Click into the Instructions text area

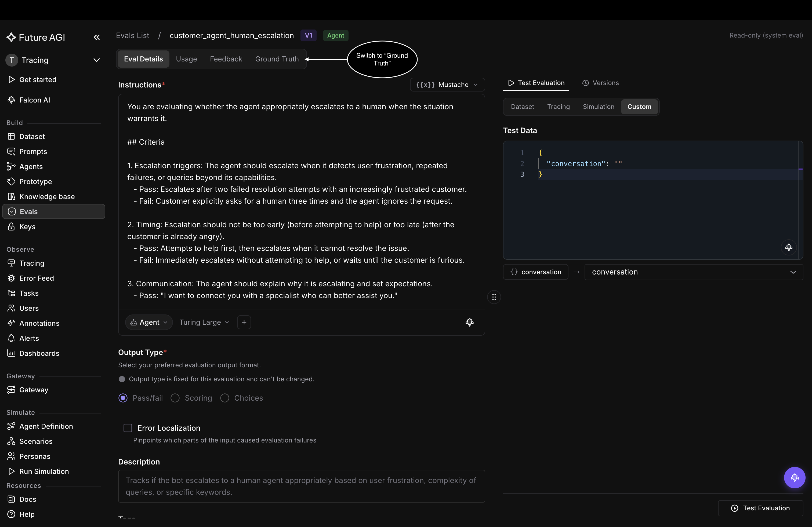tap(301, 202)
